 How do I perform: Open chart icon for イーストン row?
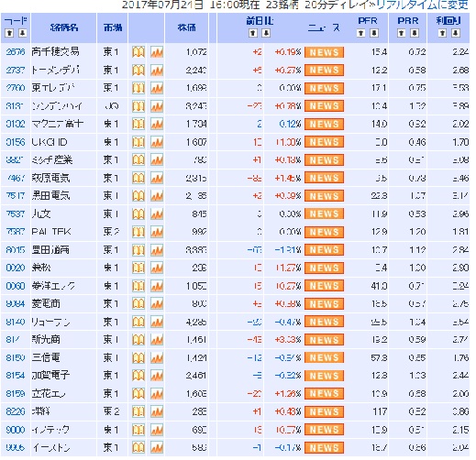pyautogui.click(x=157, y=448)
